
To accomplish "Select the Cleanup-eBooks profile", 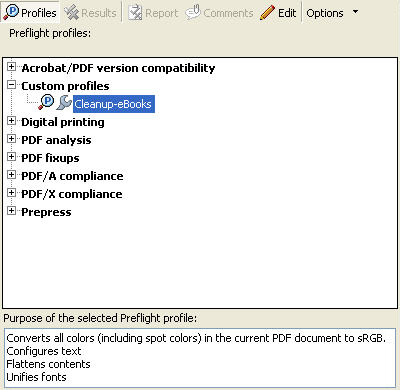I will coord(114,104).
